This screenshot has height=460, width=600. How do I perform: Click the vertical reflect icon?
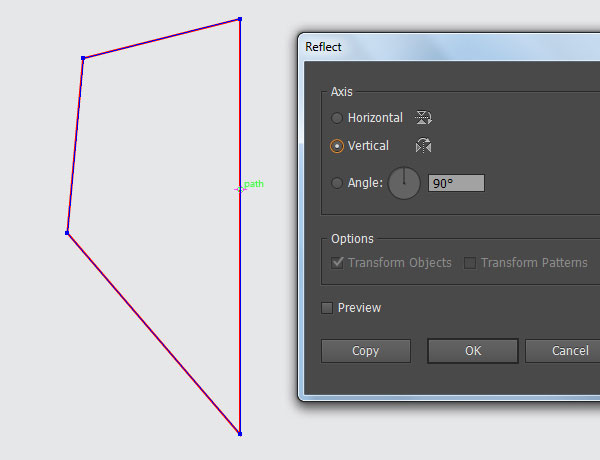tap(423, 146)
